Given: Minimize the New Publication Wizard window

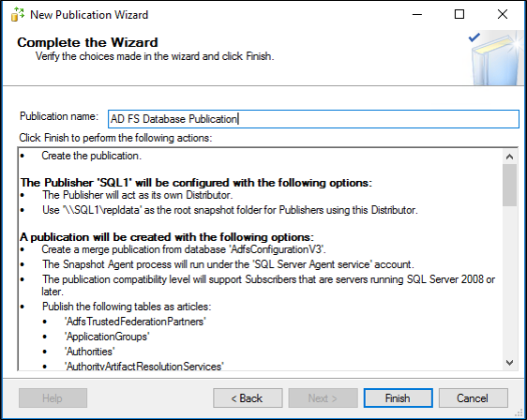Looking at the screenshot, I should point(417,14).
